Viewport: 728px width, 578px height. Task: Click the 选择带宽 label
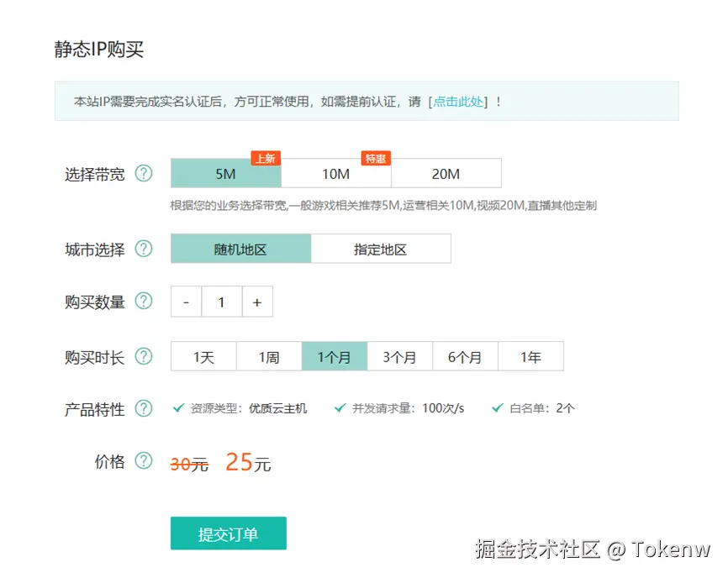[95, 175]
